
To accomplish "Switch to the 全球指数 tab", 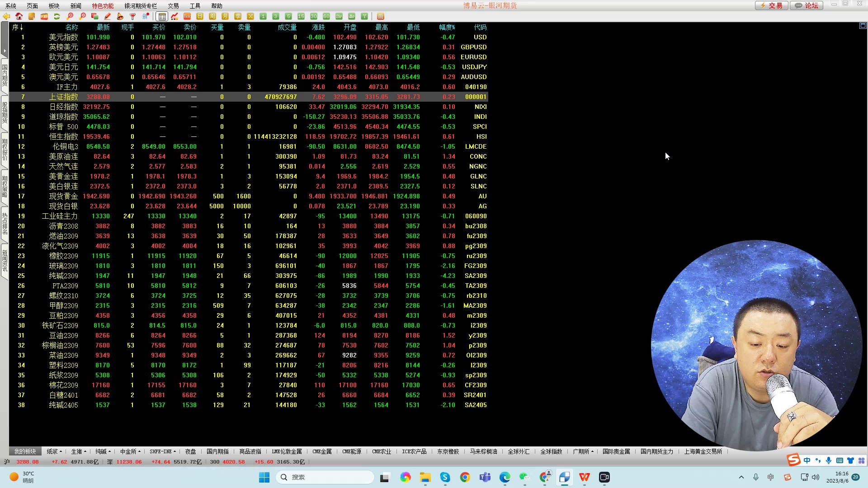I will click(x=551, y=451).
